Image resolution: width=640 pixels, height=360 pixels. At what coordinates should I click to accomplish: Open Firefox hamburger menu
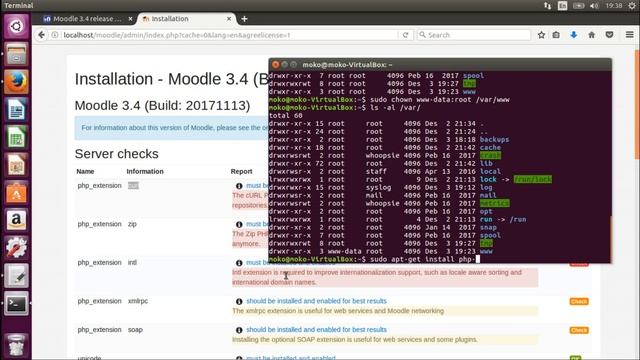629,35
